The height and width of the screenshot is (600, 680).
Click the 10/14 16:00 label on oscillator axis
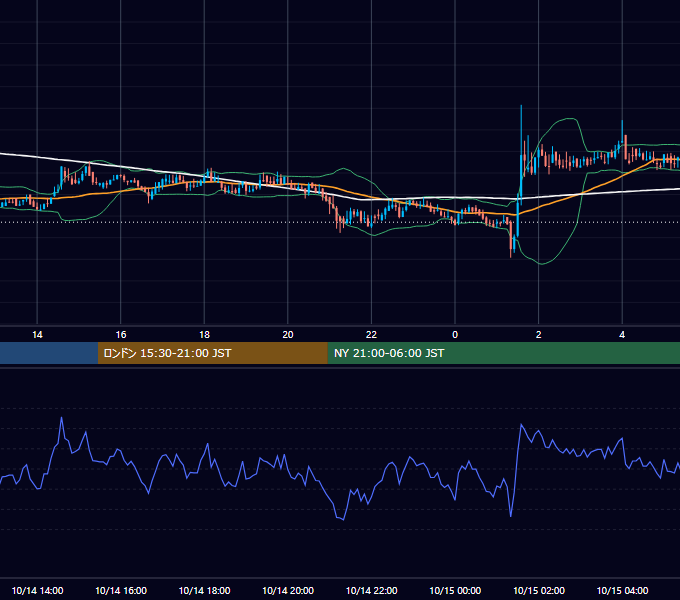tap(121, 590)
